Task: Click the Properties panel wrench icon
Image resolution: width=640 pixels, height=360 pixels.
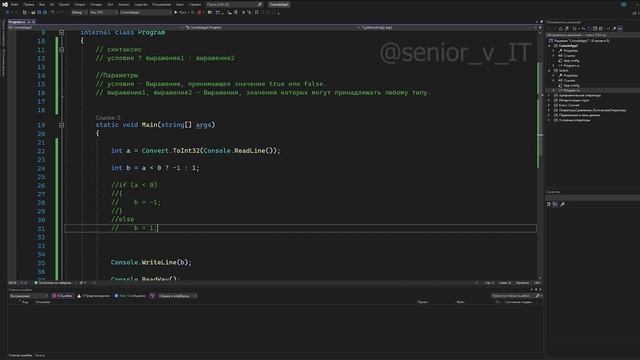Action: [x=562, y=204]
